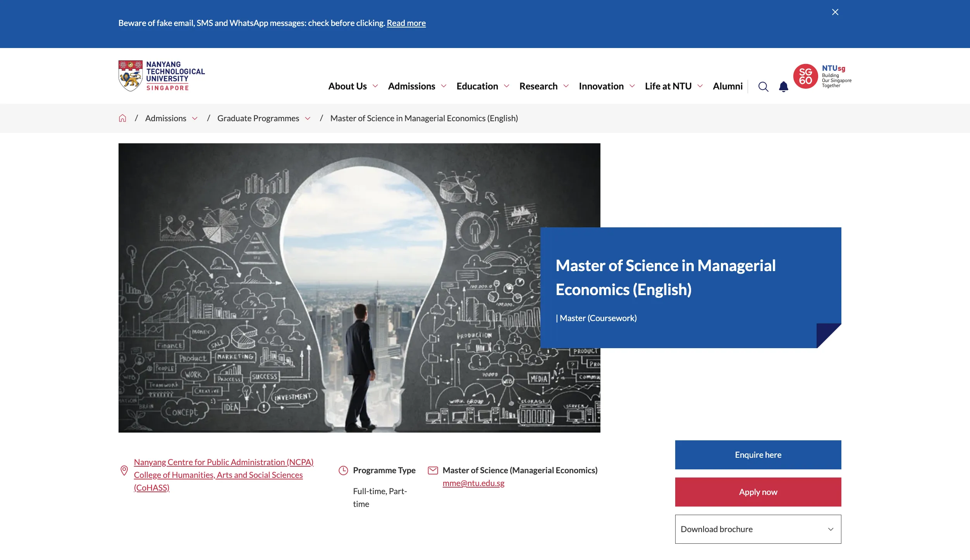Click the SG60 NTUsg logo
Screen dimensions: 970x560
point(822,76)
